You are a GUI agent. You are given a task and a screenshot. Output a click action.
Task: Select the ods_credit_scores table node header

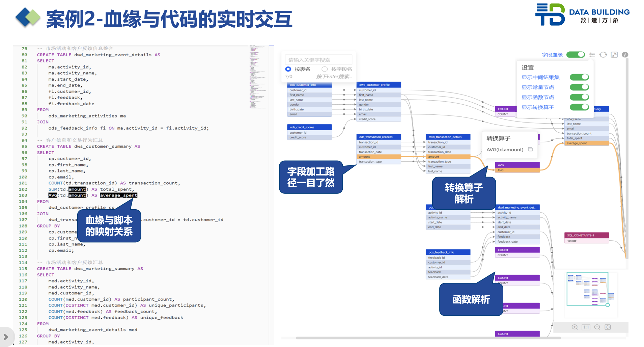310,127
